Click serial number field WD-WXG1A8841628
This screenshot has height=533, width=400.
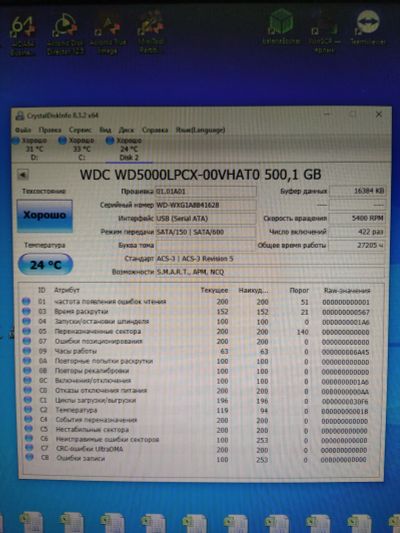pyautogui.click(x=206, y=205)
